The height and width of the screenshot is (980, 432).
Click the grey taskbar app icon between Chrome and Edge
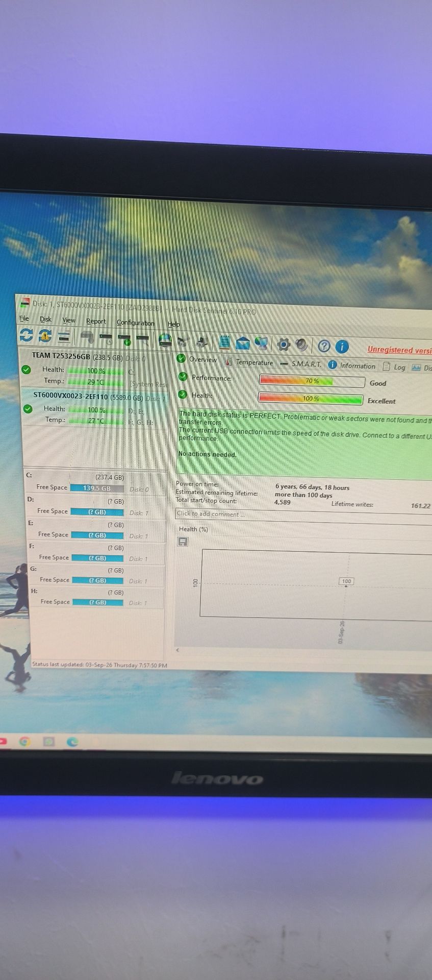(49, 742)
